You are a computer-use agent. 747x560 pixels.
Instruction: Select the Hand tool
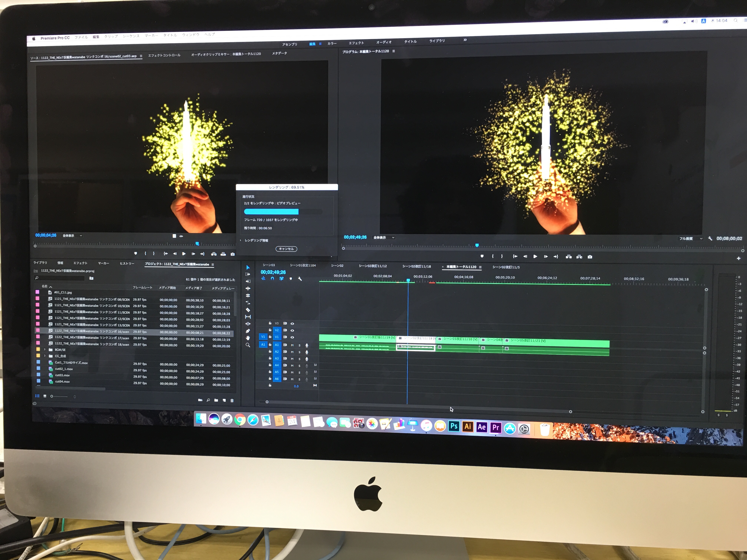[248, 338]
